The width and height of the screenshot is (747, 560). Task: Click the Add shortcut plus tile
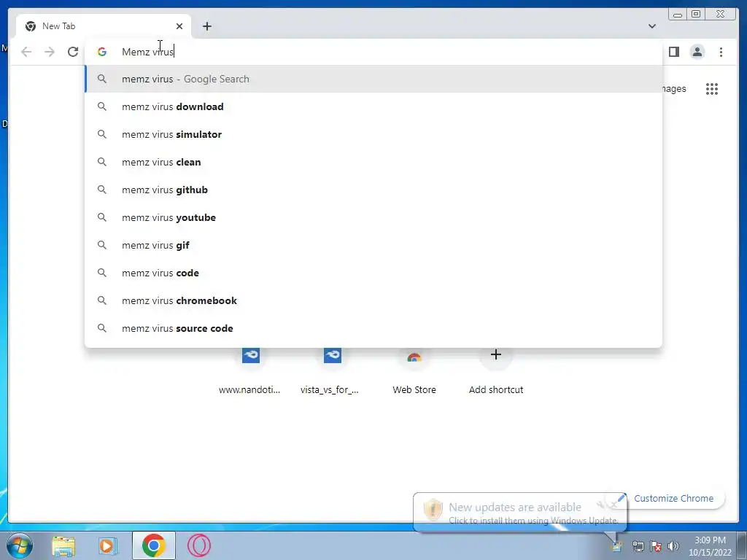click(x=496, y=371)
